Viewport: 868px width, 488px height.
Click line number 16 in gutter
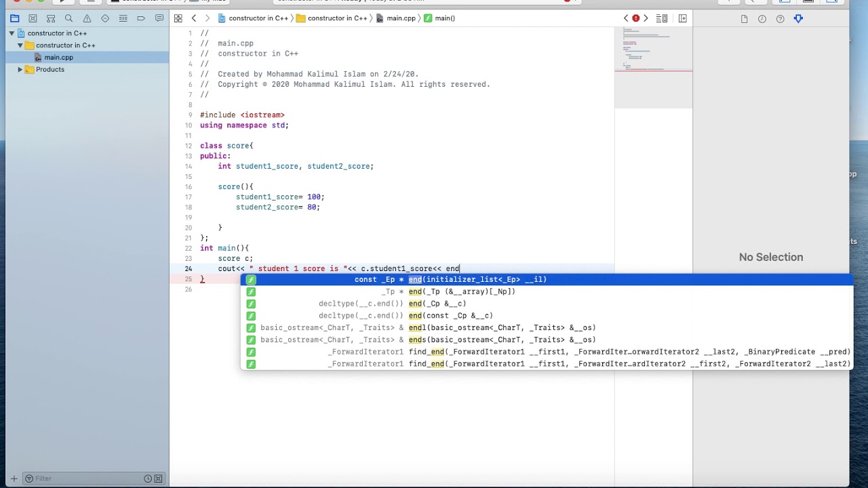189,187
